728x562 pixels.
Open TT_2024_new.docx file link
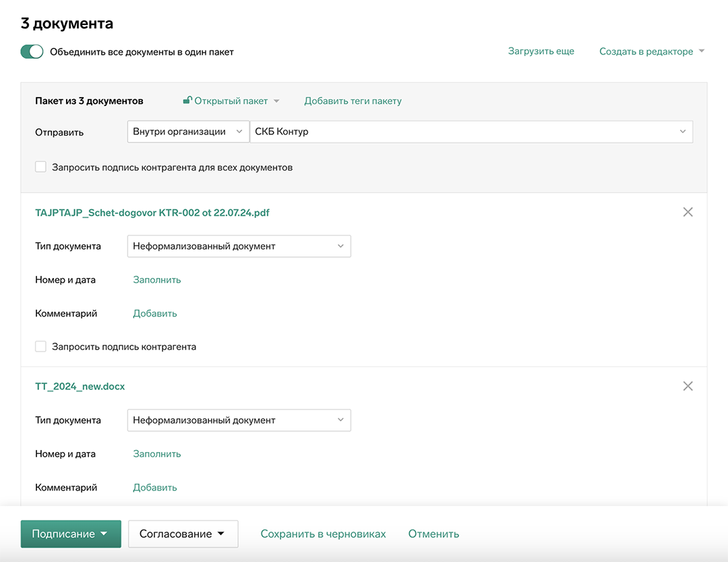[80, 387]
